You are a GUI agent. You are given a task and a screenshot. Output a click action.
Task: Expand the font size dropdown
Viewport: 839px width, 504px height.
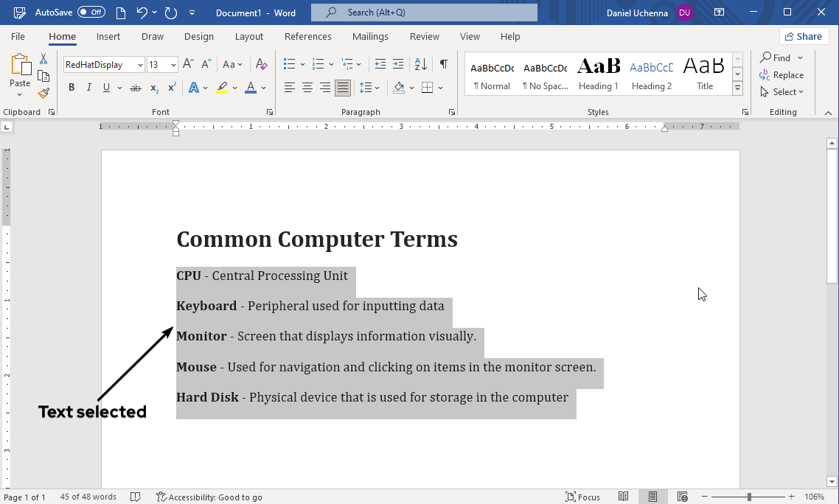point(173,65)
